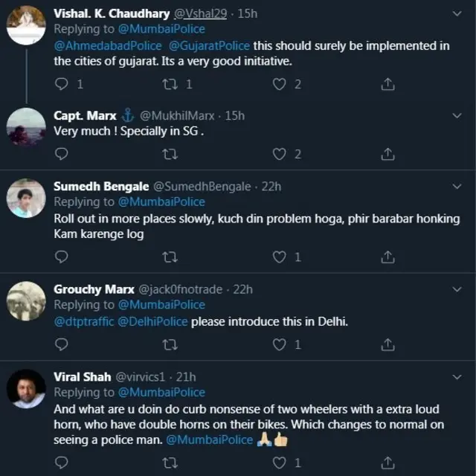Retweet Grouchy Marx's tweet
The image size is (476, 476).
[170, 344]
